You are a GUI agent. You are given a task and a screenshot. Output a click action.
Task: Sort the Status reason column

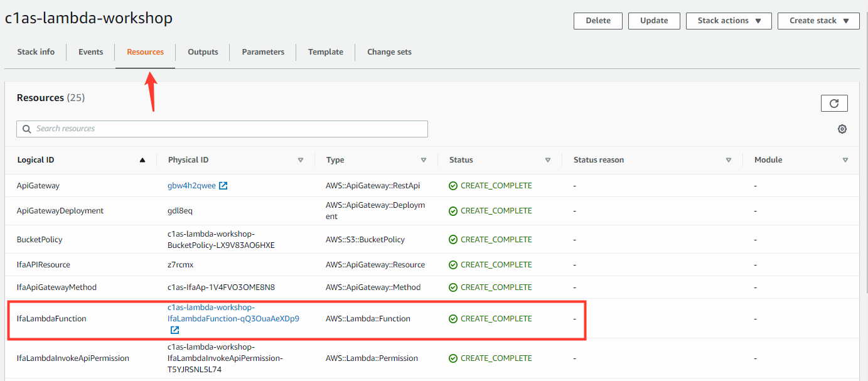pos(728,160)
